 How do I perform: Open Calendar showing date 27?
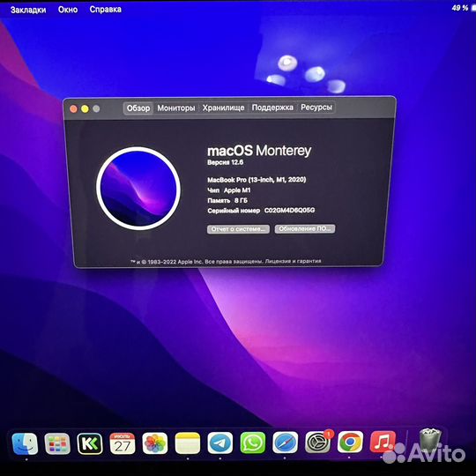coord(123,443)
